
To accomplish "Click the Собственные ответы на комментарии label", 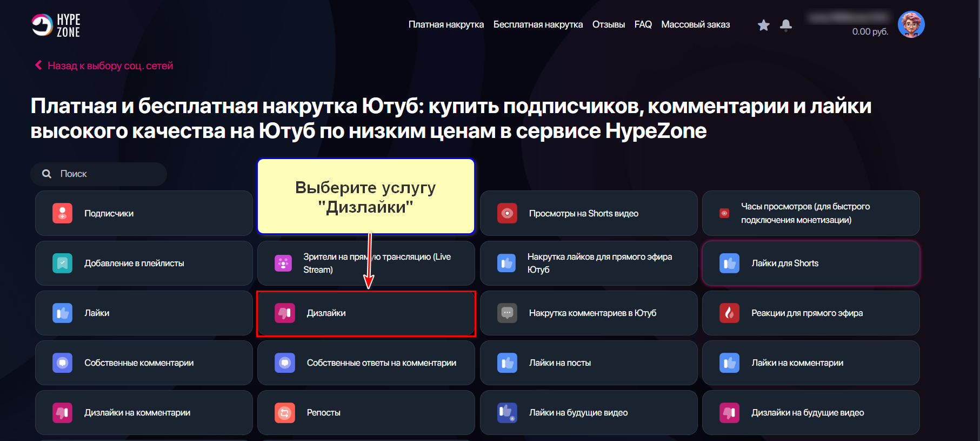I will pos(381,363).
